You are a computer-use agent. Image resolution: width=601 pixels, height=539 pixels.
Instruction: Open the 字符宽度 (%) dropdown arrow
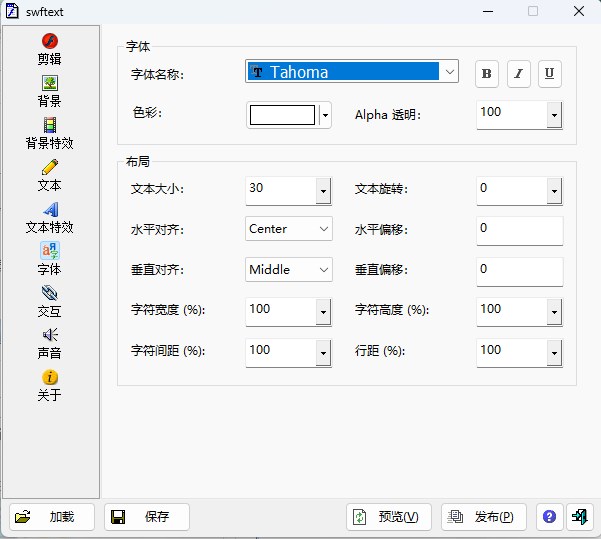(x=323, y=312)
